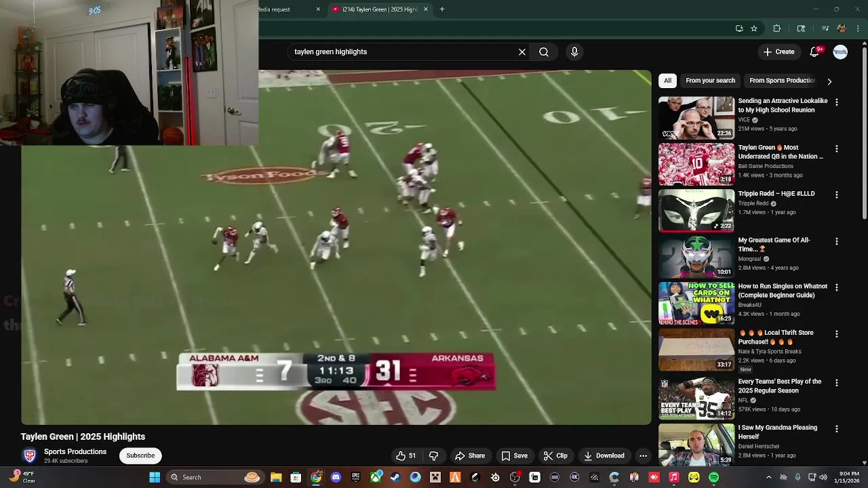Image resolution: width=868 pixels, height=488 pixels.
Task: Click the Share button
Action: point(470,455)
